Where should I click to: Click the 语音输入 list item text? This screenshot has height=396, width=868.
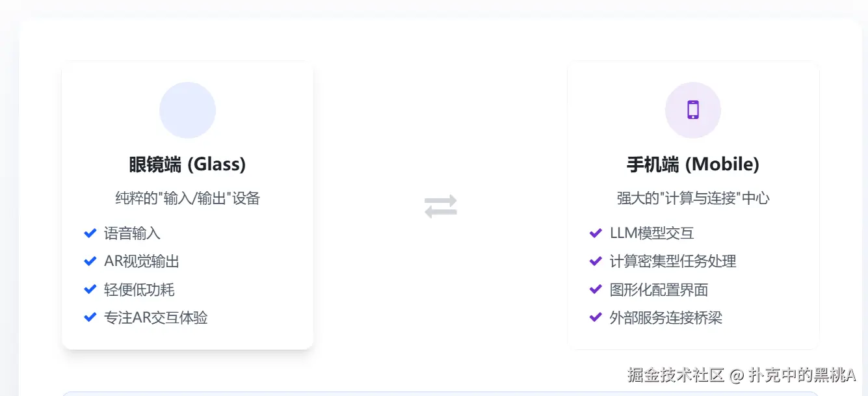132,233
